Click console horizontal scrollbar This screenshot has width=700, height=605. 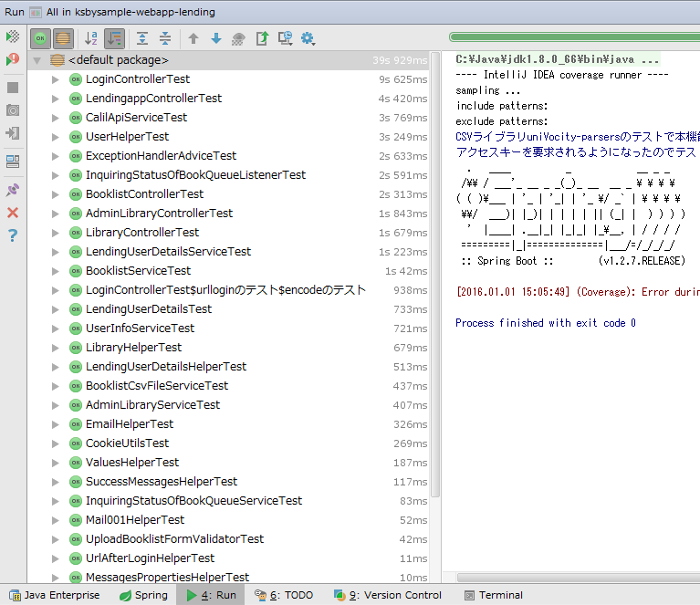(578, 578)
